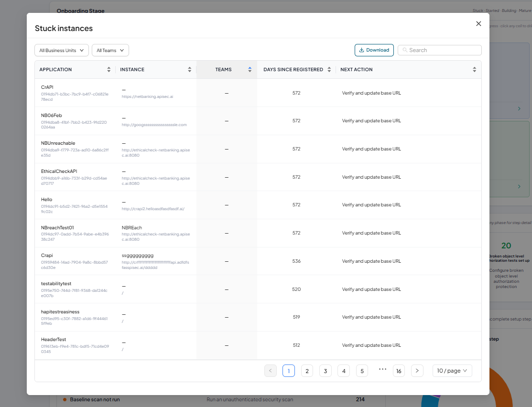Select the NBUnreachable application row
This screenshot has width=532, height=407.
(x=258, y=149)
